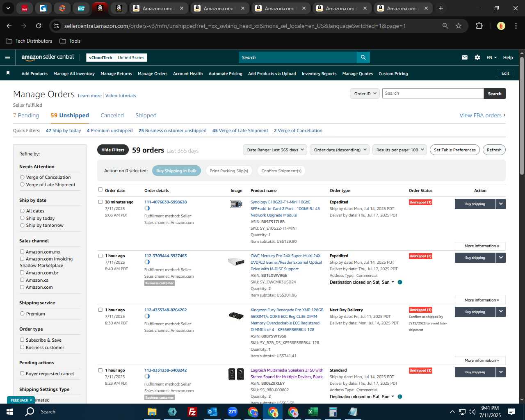Image resolution: width=525 pixels, height=420 pixels.
Task: Open a new browser tab with plus button
Action: pos(441,8)
